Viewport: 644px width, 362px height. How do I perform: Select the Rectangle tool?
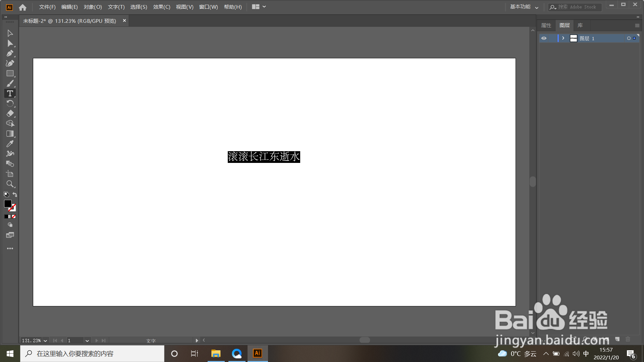10,73
